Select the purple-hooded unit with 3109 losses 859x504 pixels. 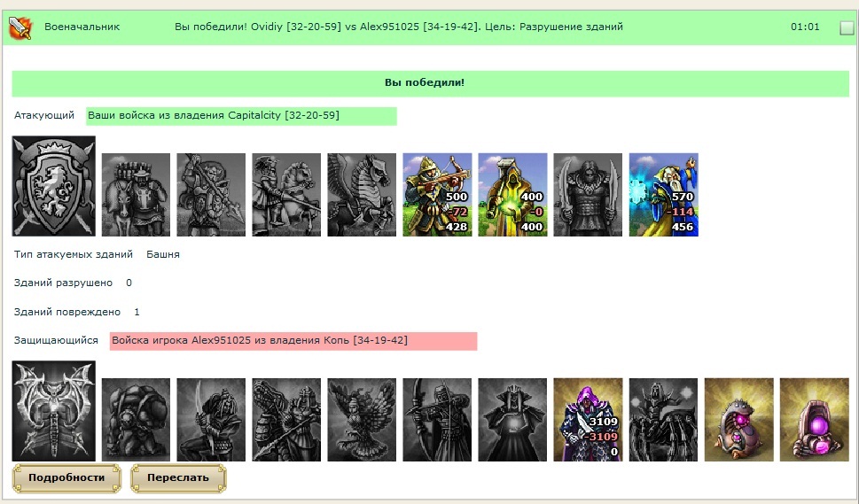(588, 420)
